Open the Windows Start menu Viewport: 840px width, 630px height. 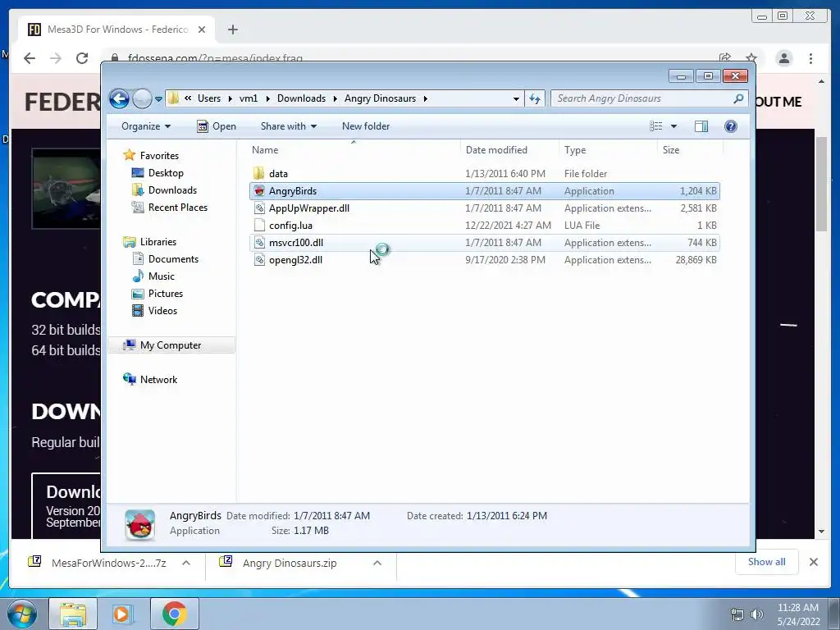[21, 614]
